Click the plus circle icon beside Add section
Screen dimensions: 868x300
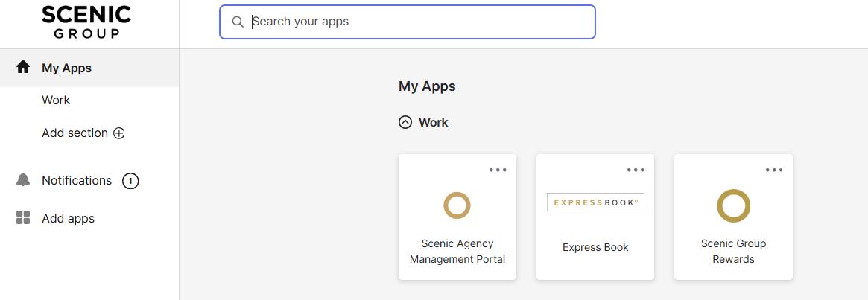click(x=119, y=133)
